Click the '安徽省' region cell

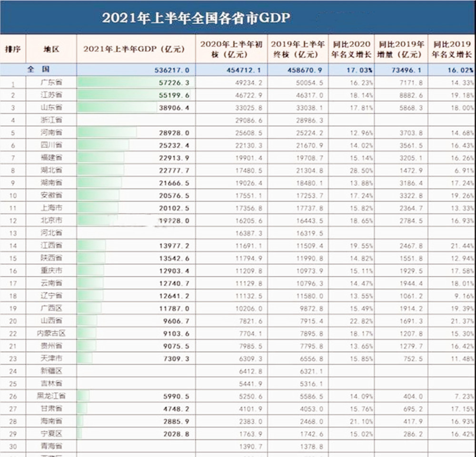(51, 195)
